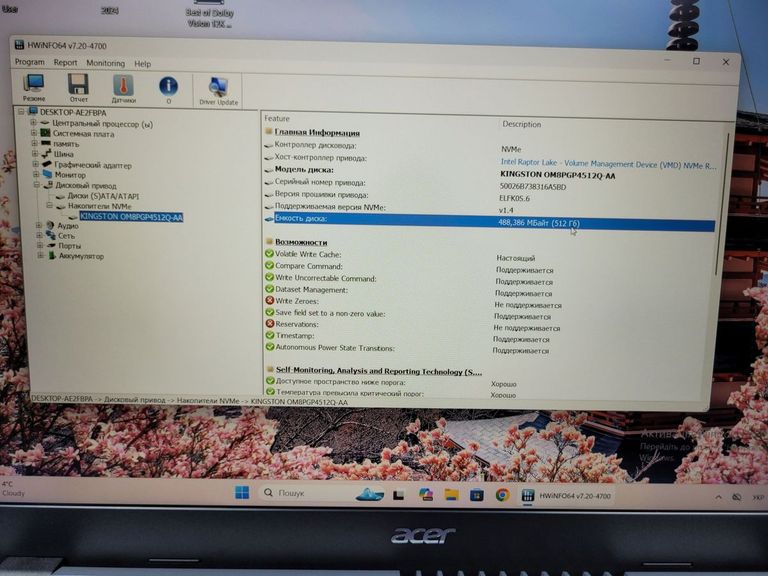Screen dimensions: 768x576
Task: Click the HWiNFO64 taskbar button
Action: 567,496
